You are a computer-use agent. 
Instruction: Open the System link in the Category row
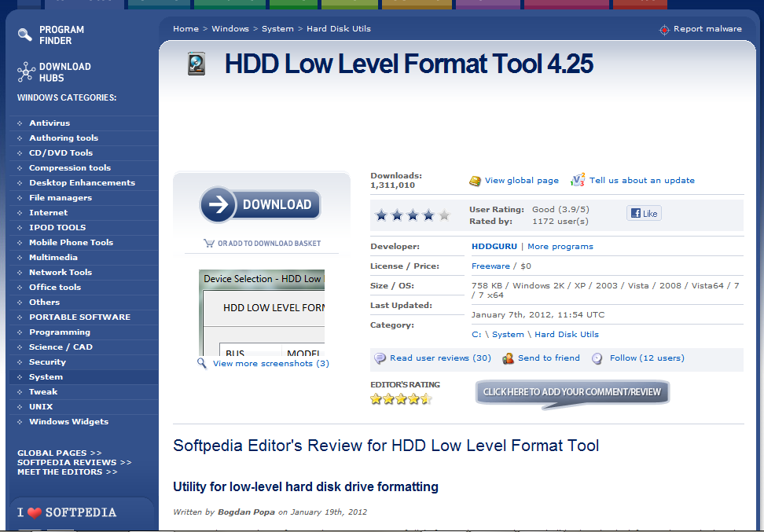[x=508, y=334]
